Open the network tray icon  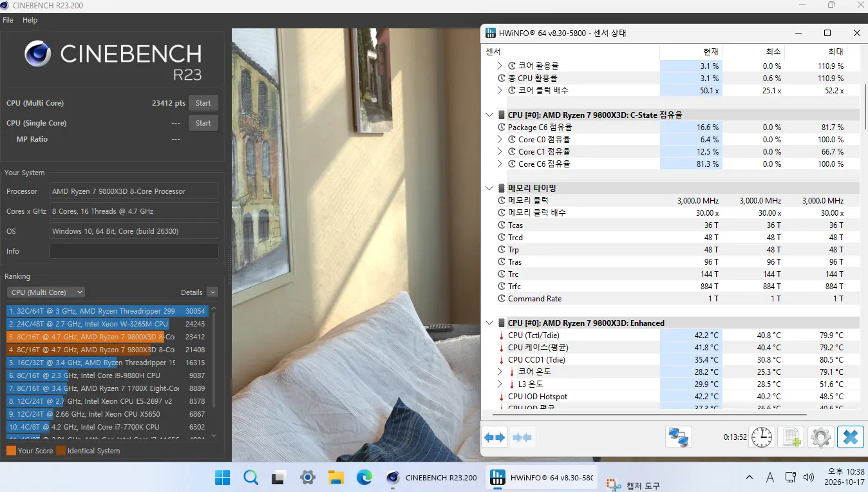point(790,477)
